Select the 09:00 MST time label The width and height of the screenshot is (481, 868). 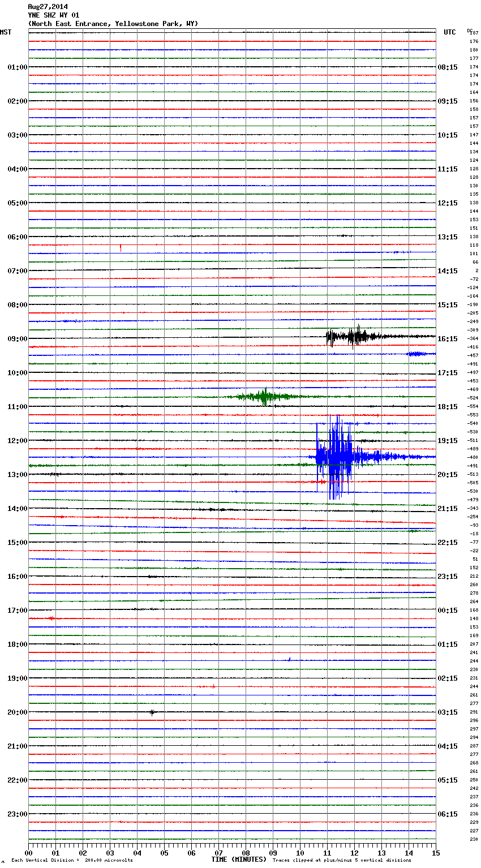pos(17,339)
